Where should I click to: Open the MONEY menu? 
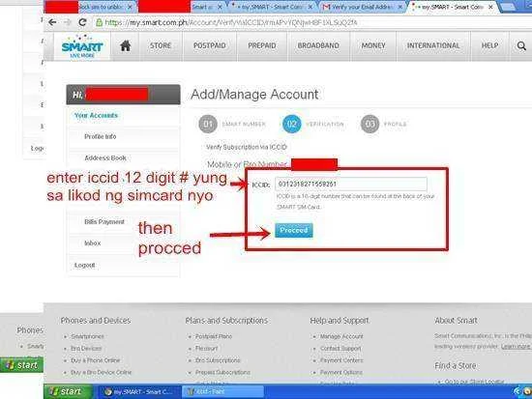click(373, 45)
